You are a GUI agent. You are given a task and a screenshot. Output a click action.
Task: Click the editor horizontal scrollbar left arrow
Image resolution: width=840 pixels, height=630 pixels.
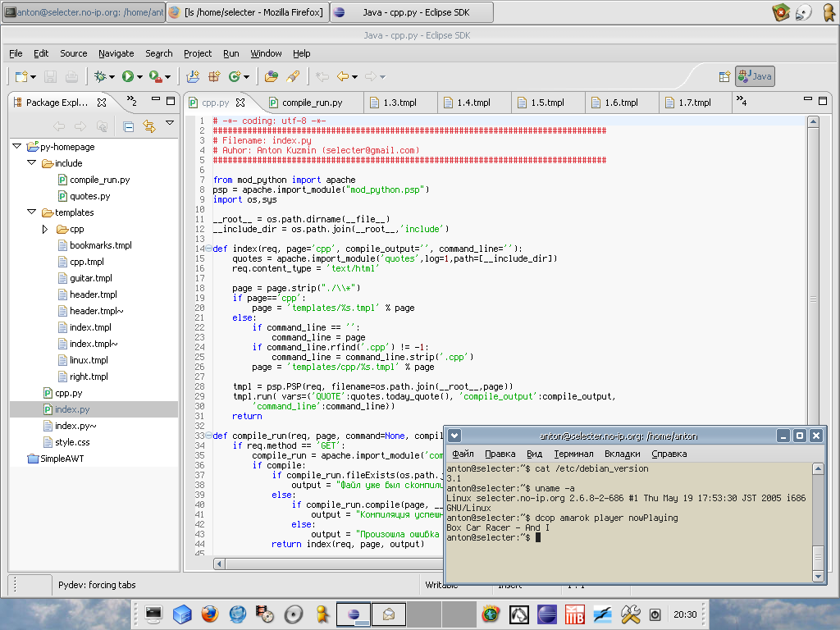[218, 564]
